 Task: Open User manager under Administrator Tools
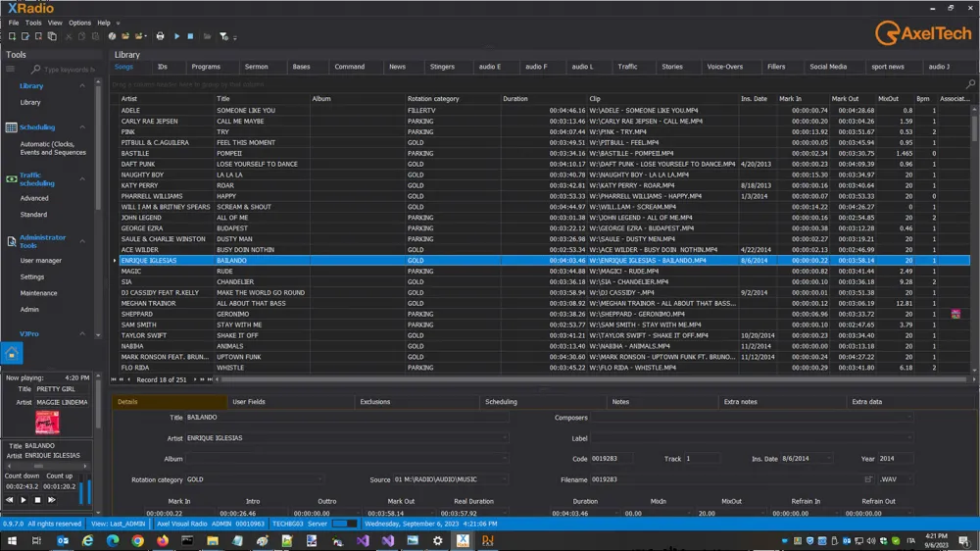tap(41, 261)
